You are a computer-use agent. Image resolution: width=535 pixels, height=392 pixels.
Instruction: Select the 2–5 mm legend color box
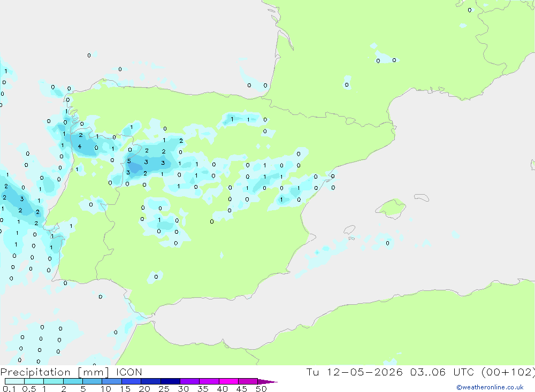point(73,381)
